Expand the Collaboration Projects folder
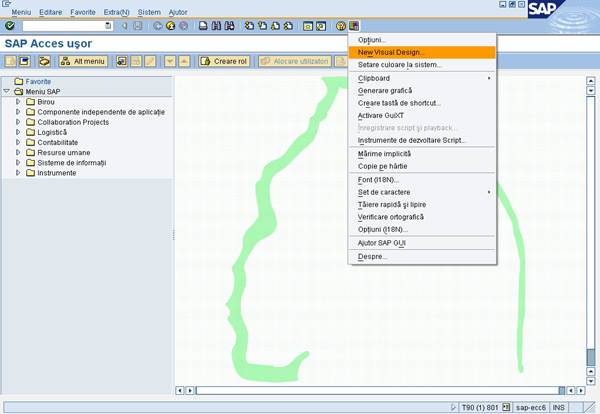Image resolution: width=600 pixels, height=414 pixels. (18, 122)
